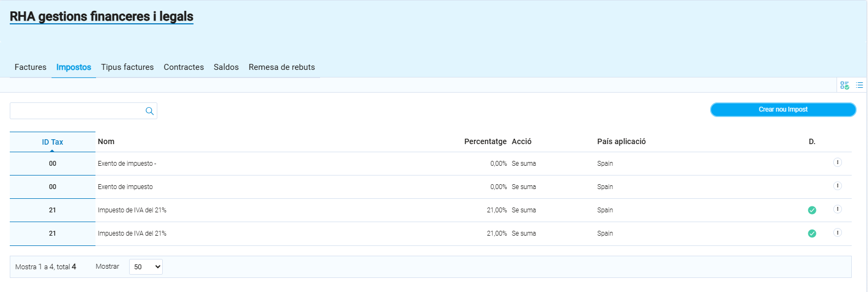Switch to the list view icon
The width and height of the screenshot is (868, 292).
[x=859, y=85]
